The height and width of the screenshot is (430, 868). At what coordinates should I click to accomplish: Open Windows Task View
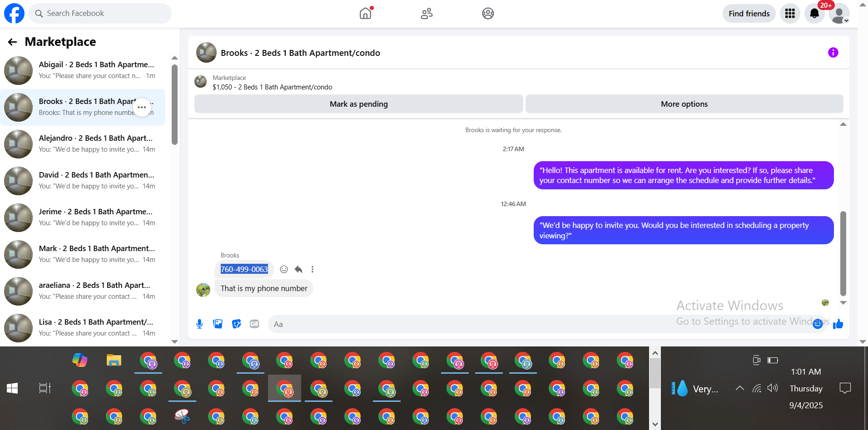coord(45,388)
